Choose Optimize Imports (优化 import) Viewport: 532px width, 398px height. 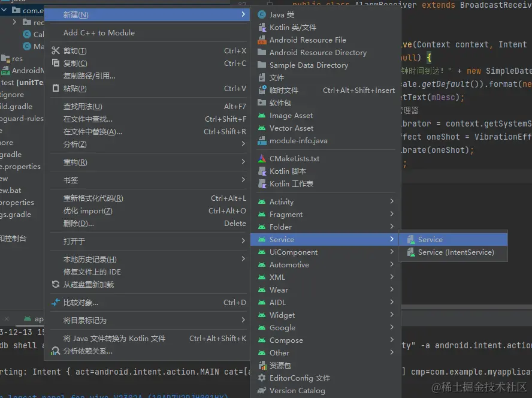pyautogui.click(x=147, y=211)
